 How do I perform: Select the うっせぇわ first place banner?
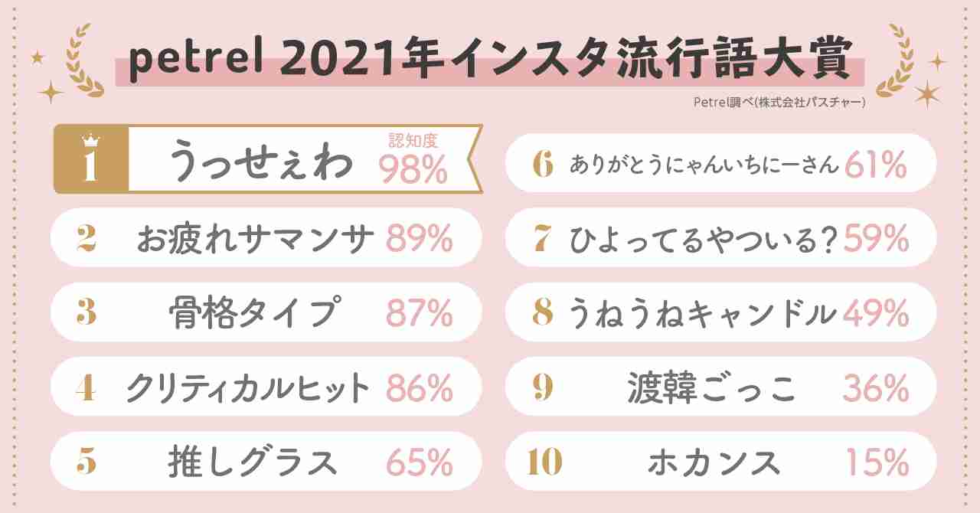266,159
